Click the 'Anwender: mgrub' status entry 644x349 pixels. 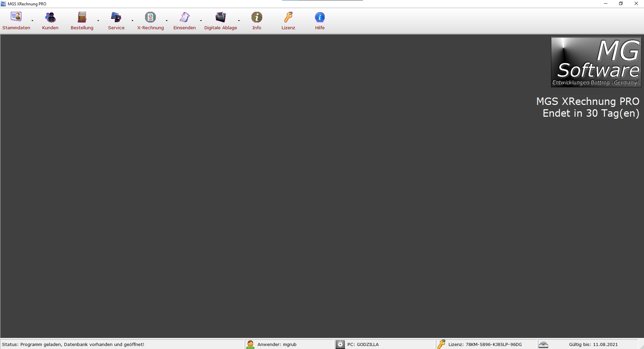click(x=277, y=344)
